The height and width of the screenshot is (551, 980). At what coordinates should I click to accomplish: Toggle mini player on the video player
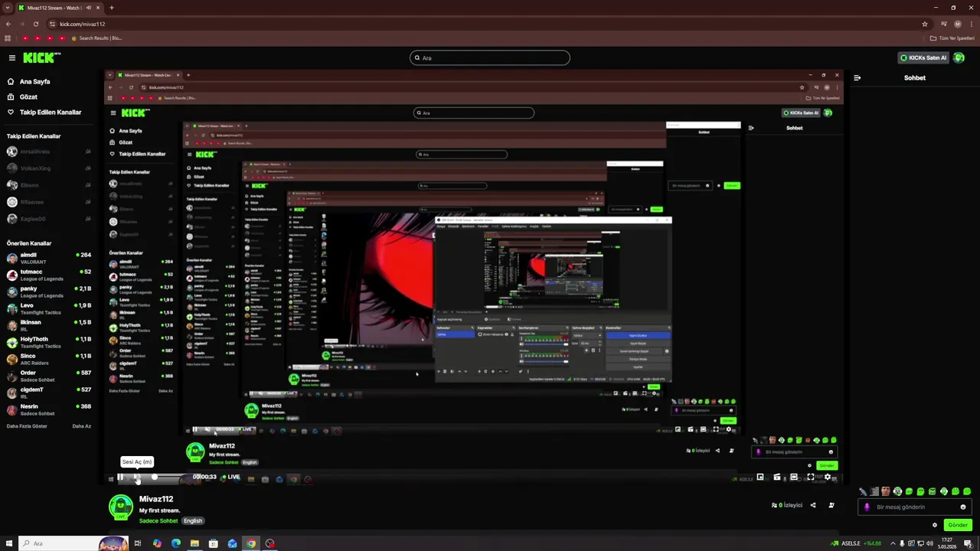coord(759,477)
